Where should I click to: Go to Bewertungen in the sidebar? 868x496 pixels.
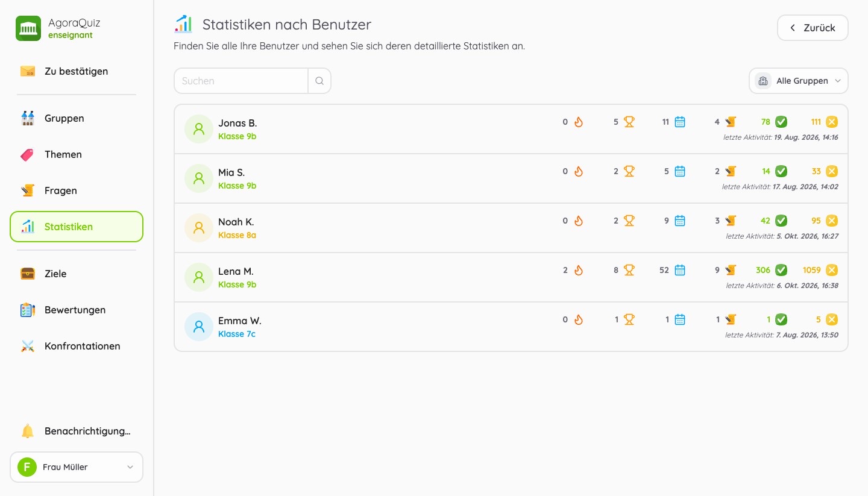(x=77, y=310)
